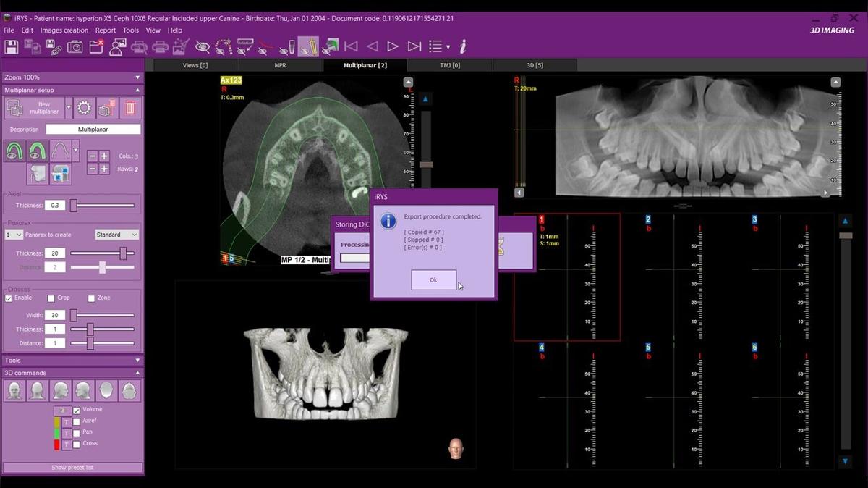This screenshot has width=868, height=488.
Task: Switch to the 3D [5] tab
Action: (x=535, y=65)
